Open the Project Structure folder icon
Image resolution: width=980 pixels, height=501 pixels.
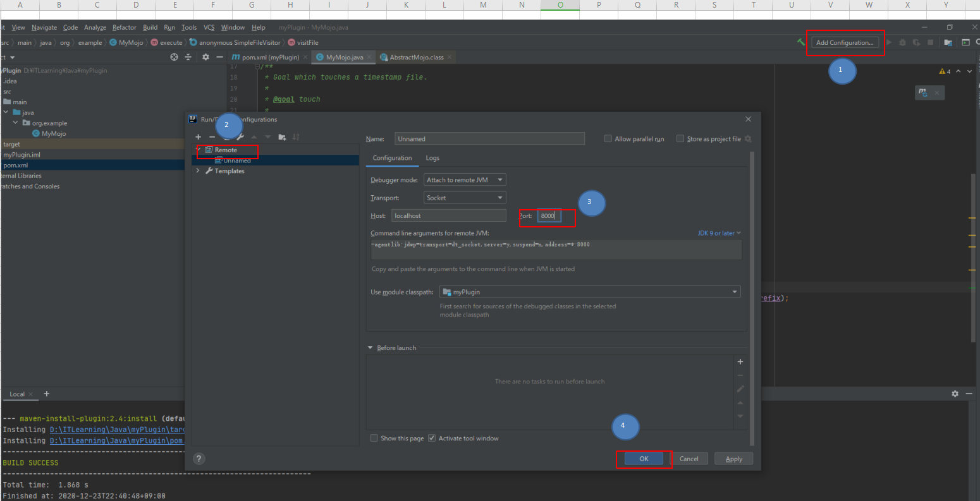tap(948, 42)
